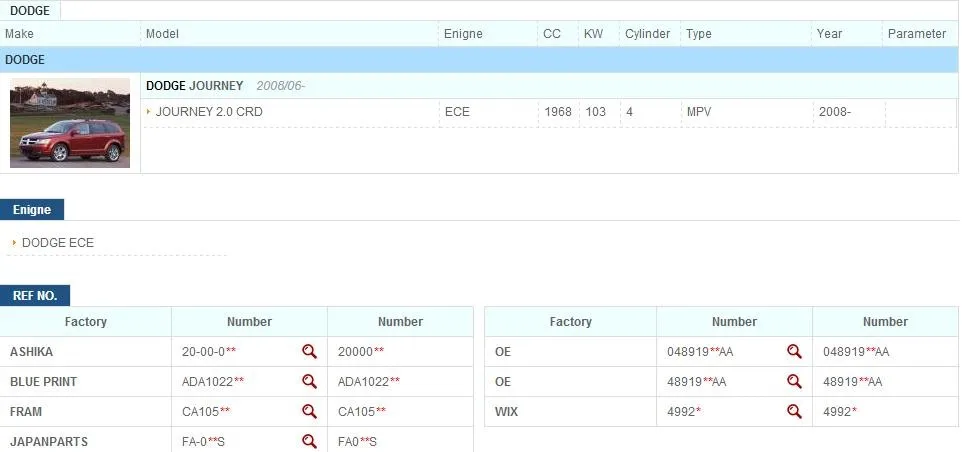This screenshot has width=962, height=452.
Task: Select the blue DODGE make row
Action: click(x=479, y=59)
